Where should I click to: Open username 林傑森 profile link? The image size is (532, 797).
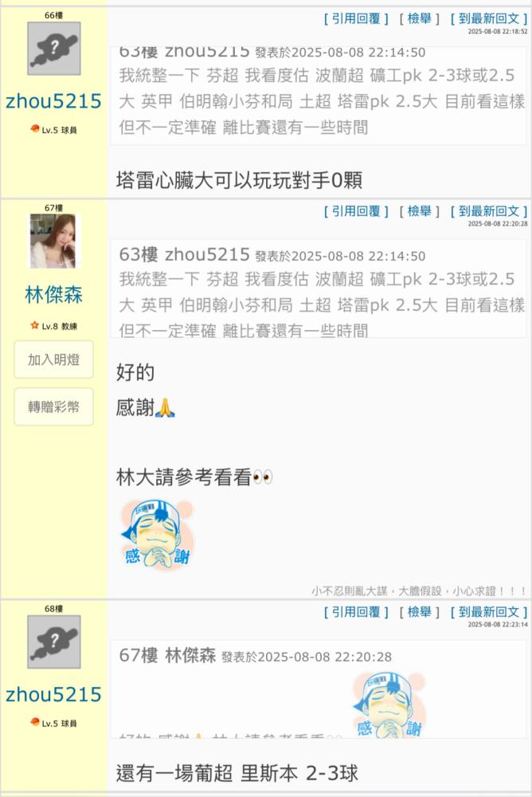click(53, 294)
